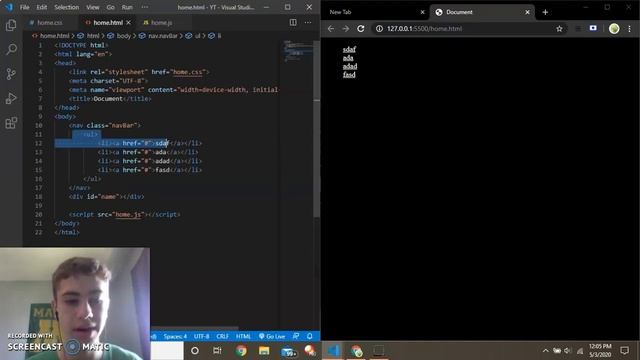The image size is (640, 360).
Task: Place cursor on line 13 'ada' text
Action: [x=161, y=152]
